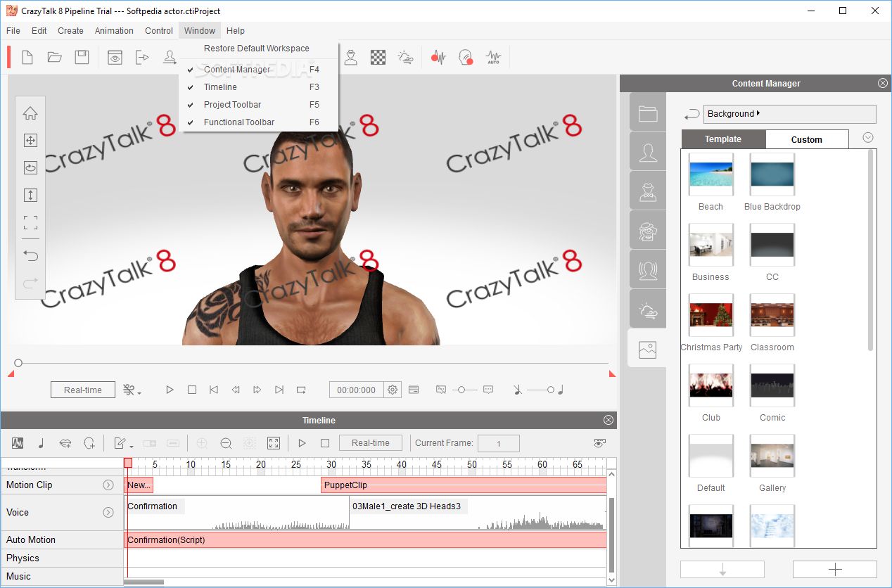
Task: Stop playback in playback bar
Action: pyautogui.click(x=191, y=390)
